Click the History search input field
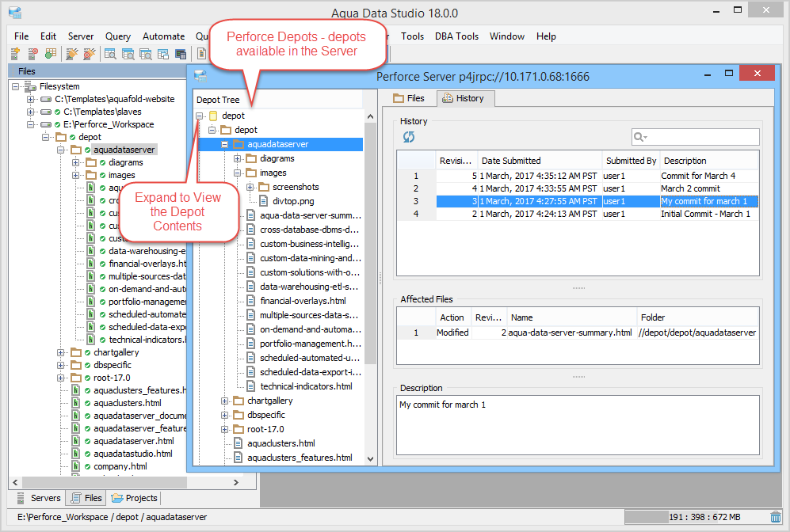790x532 pixels. tap(695, 137)
